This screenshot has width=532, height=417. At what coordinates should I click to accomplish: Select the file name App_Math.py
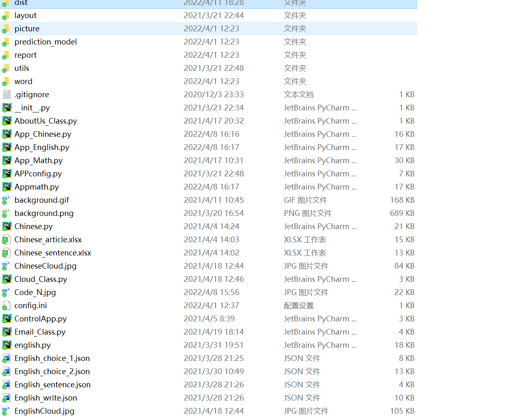pos(39,161)
